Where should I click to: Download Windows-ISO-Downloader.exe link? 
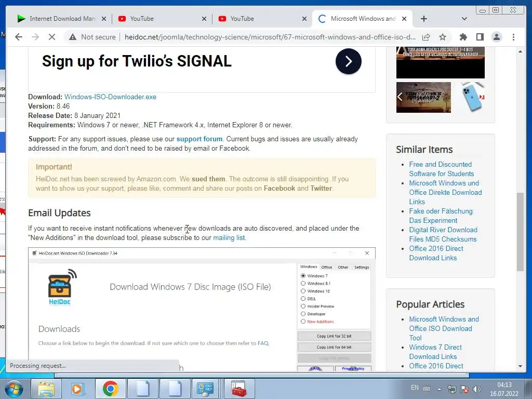[x=110, y=97]
